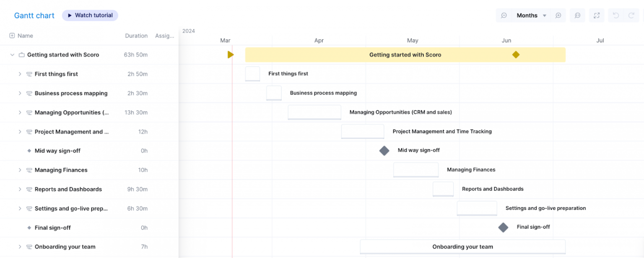Click the Apr month header in the timeline
This screenshot has height=258, width=644.
click(x=319, y=41)
